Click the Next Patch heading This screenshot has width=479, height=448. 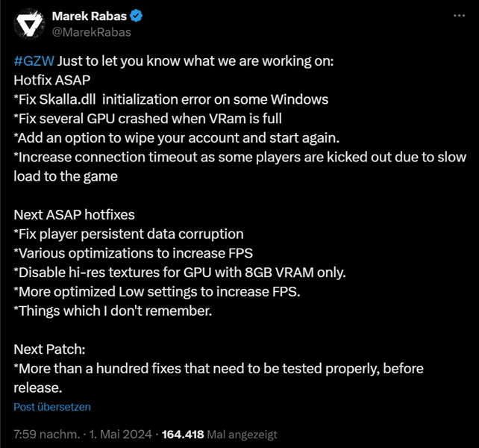pos(49,350)
